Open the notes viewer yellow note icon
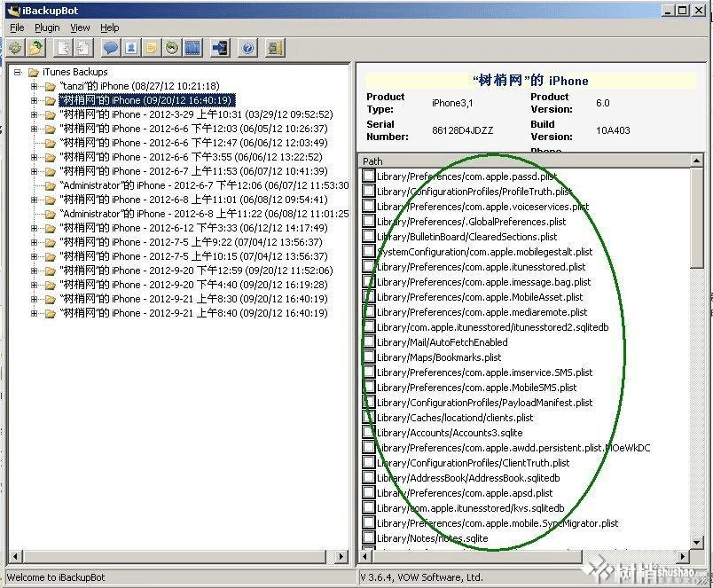 click(x=152, y=48)
